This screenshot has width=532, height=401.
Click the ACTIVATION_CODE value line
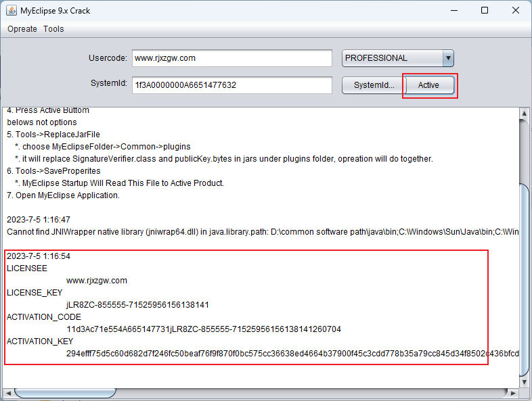coord(204,329)
